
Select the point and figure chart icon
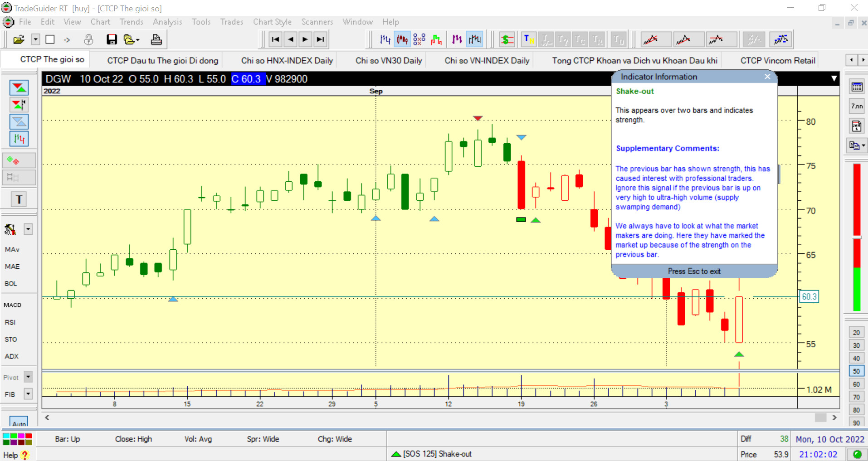[x=419, y=40]
